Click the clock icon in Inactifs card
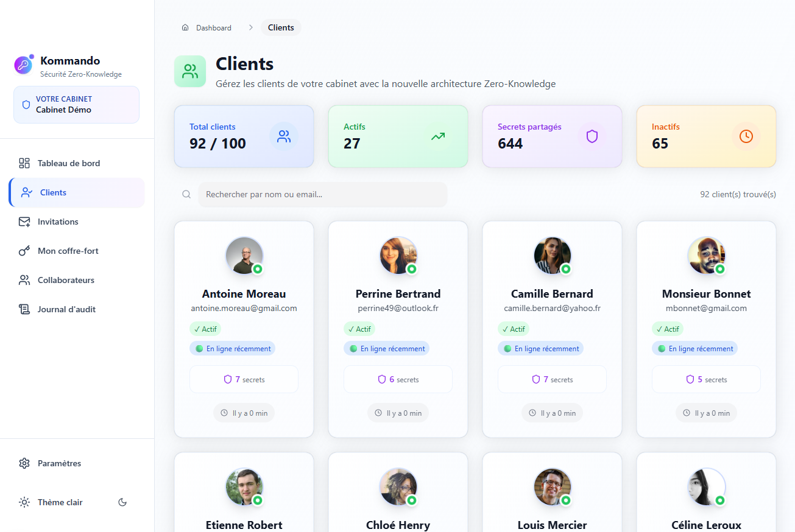 [746, 136]
